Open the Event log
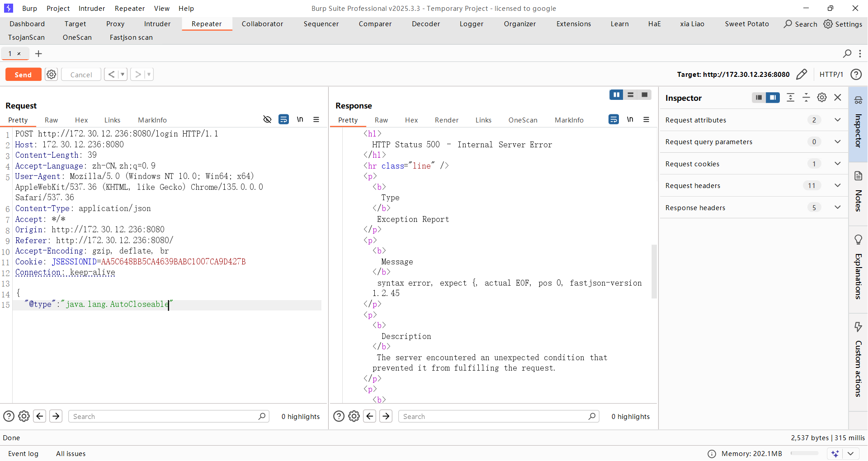Viewport: 868px width, 461px height. (x=23, y=454)
